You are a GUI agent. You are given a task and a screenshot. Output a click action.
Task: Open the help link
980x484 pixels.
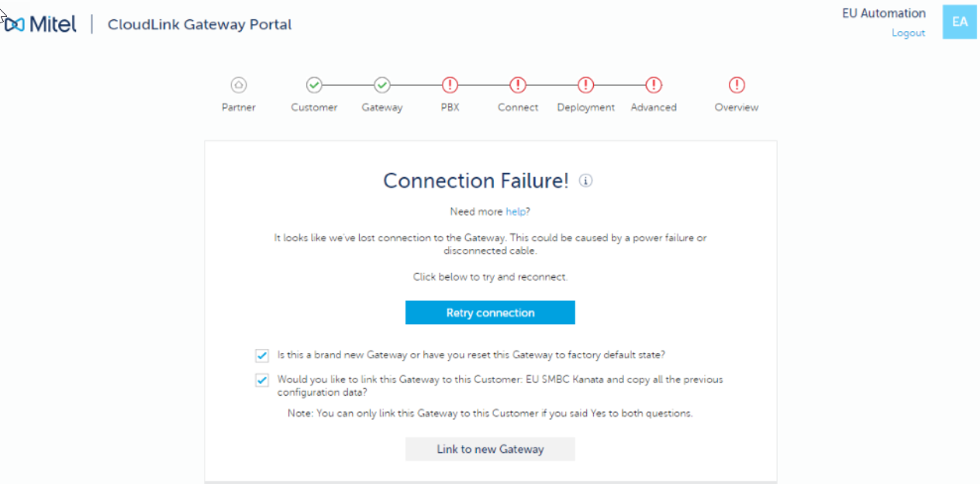[516, 212]
